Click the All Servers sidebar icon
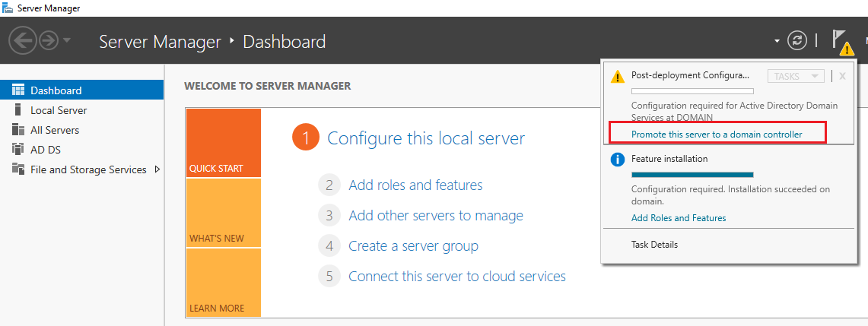868x326 pixels. point(18,130)
